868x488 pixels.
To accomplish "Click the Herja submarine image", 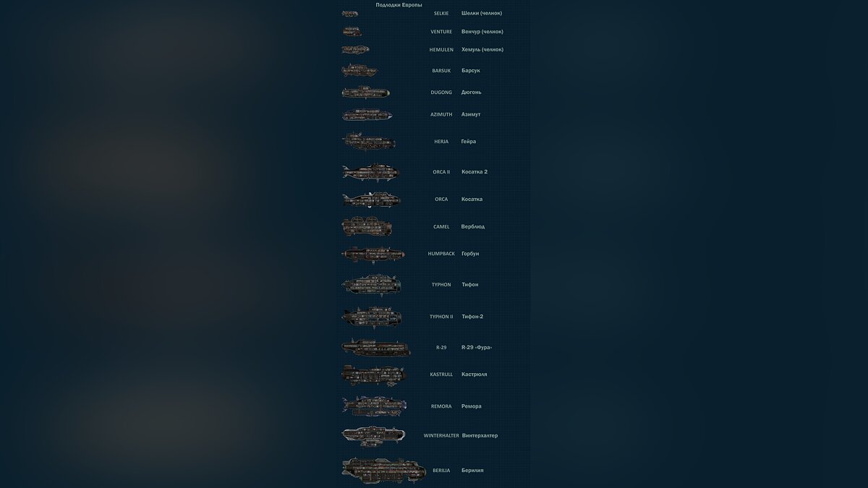I will 369,141.
